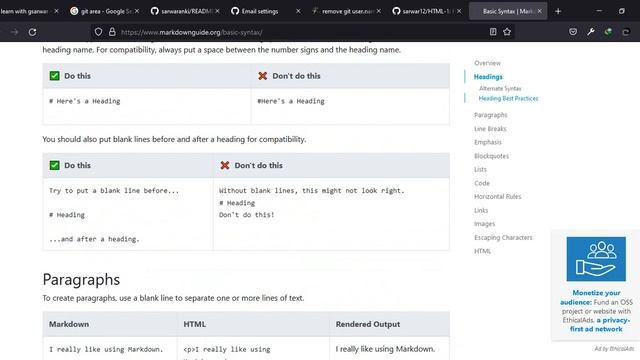640x360 pixels.
Task: Go to Headings in the sidebar
Action: 488,77
